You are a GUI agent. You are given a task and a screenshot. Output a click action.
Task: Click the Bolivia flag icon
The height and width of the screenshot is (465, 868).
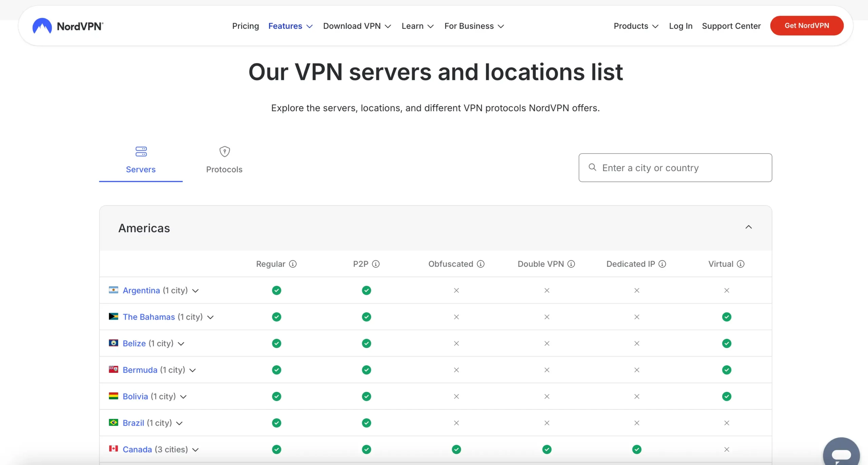coord(113,396)
